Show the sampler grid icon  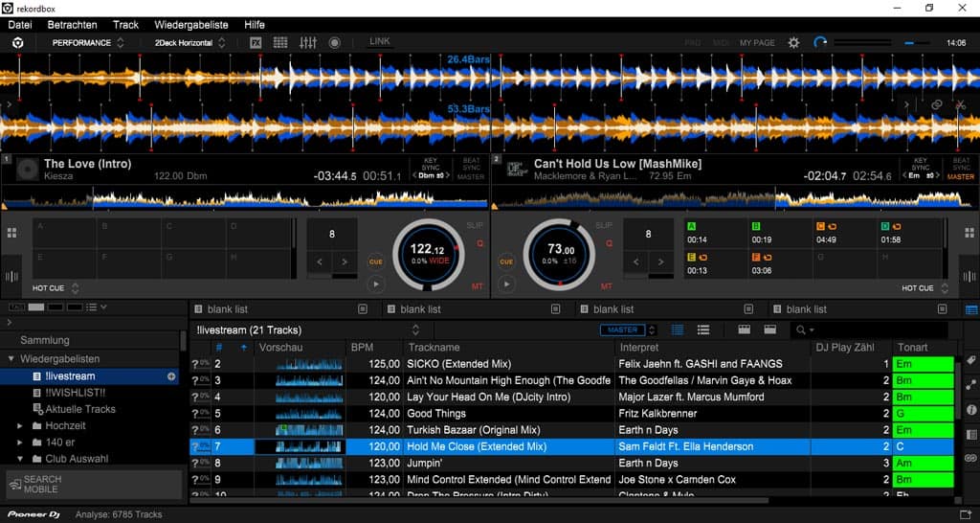pyautogui.click(x=280, y=42)
